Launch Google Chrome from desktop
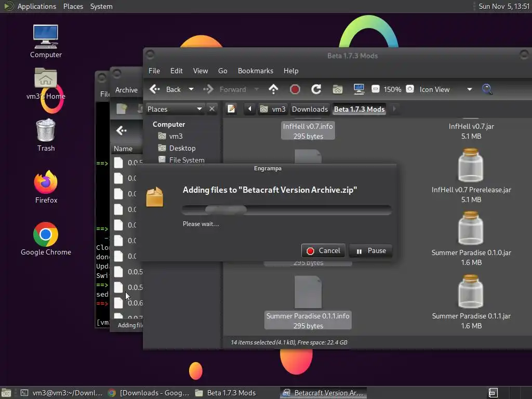532x399 pixels. 46,239
